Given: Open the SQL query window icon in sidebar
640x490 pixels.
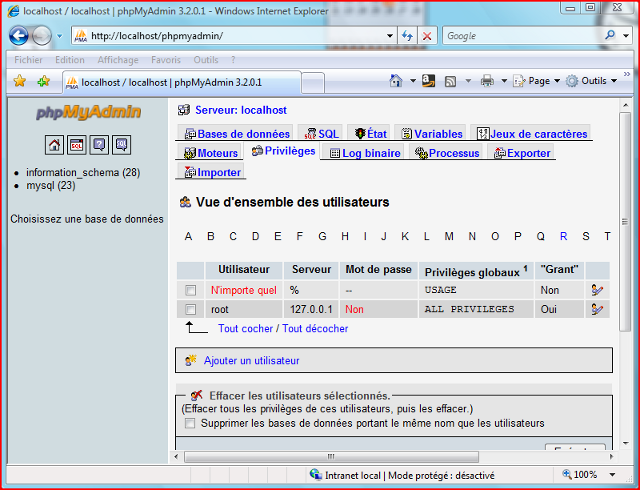Looking at the screenshot, I should (77, 145).
